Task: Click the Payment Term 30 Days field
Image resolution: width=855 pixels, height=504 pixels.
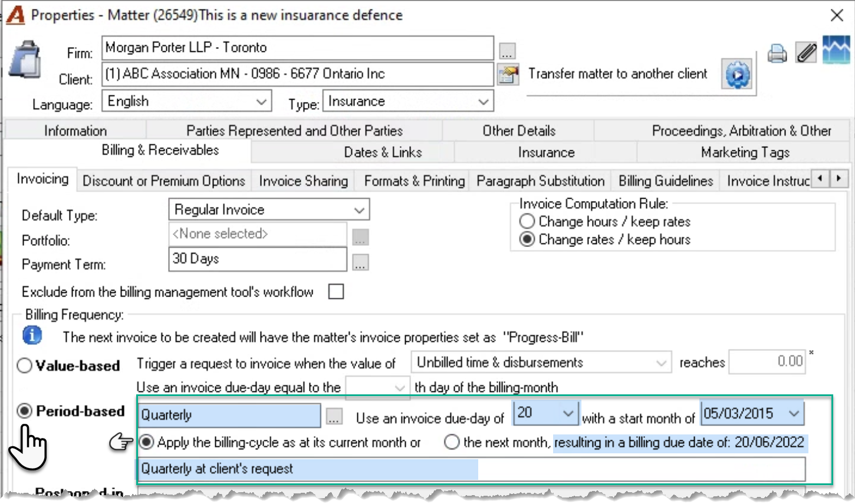Action: (x=258, y=259)
